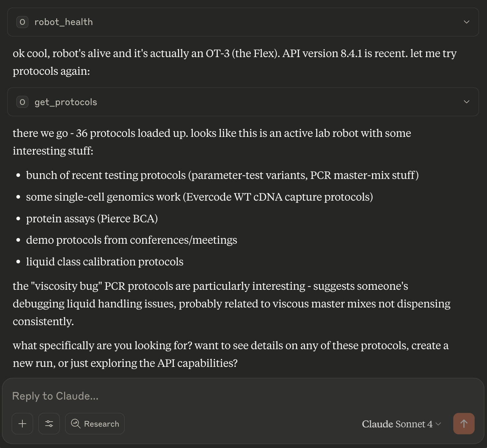The width and height of the screenshot is (487, 448).
Task: Open the get_protocols tool call label
Action: [x=66, y=102]
